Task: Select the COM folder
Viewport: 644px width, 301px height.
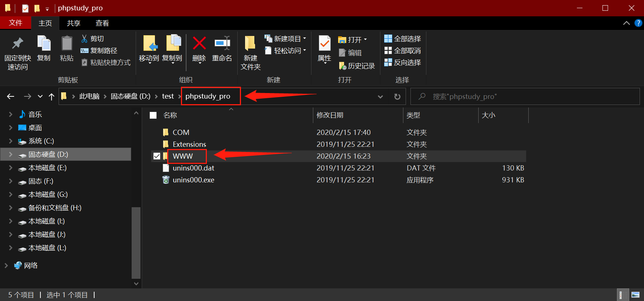Action: tap(181, 132)
